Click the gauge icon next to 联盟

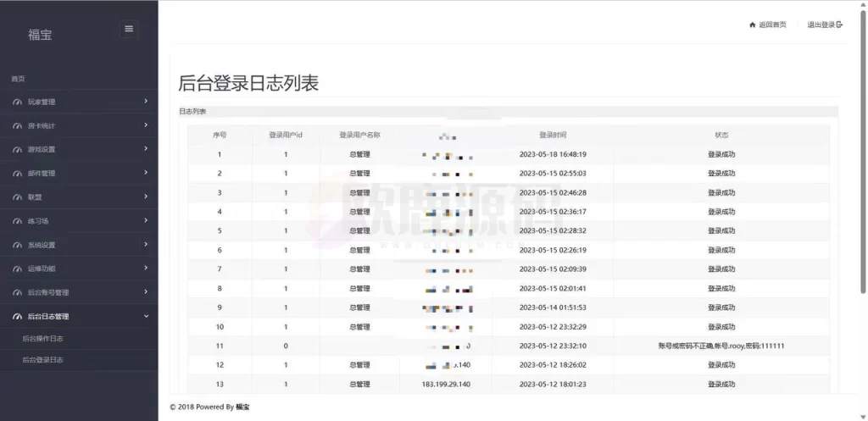pyautogui.click(x=17, y=197)
